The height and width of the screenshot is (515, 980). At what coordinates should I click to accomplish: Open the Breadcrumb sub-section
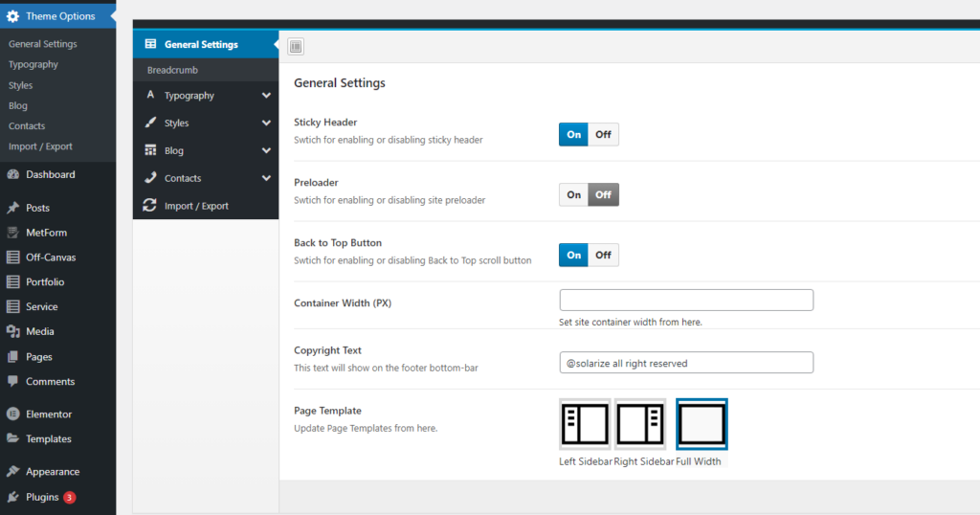click(172, 71)
